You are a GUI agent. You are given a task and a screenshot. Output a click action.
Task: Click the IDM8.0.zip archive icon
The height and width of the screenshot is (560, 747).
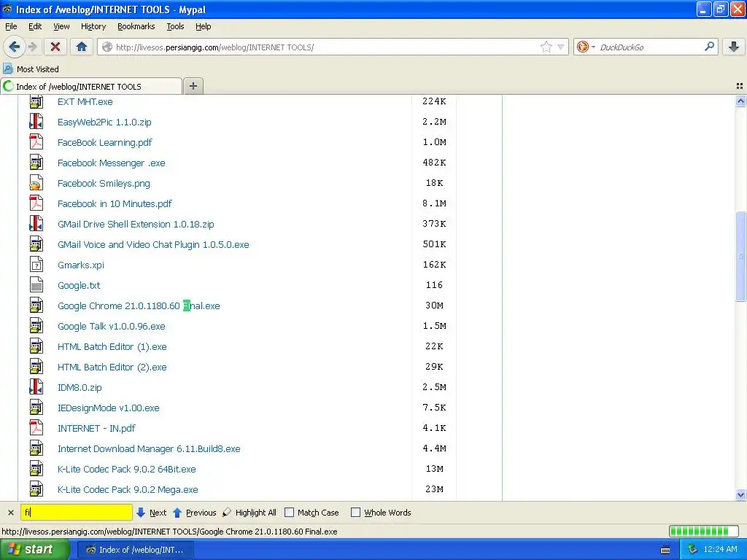tap(36, 387)
